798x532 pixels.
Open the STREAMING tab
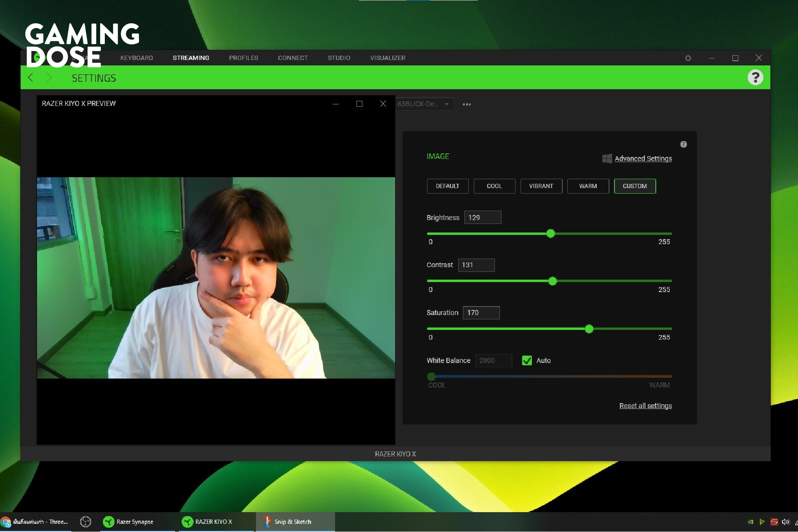coord(191,58)
